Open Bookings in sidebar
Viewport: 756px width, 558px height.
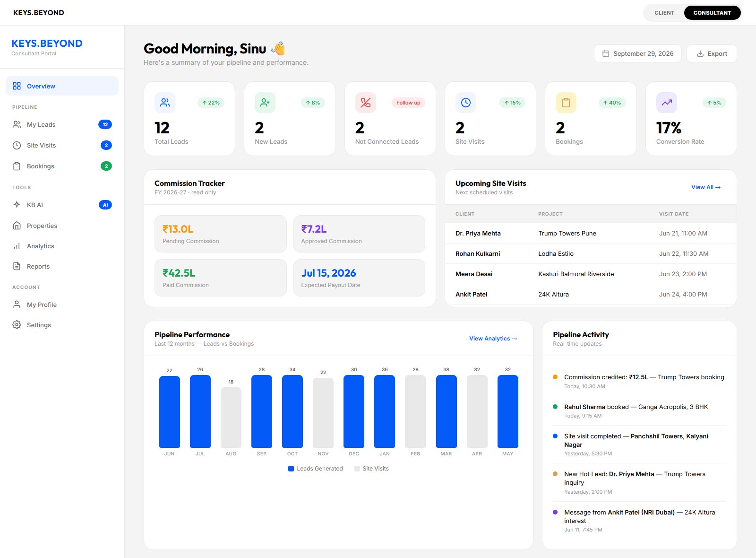tap(62, 166)
